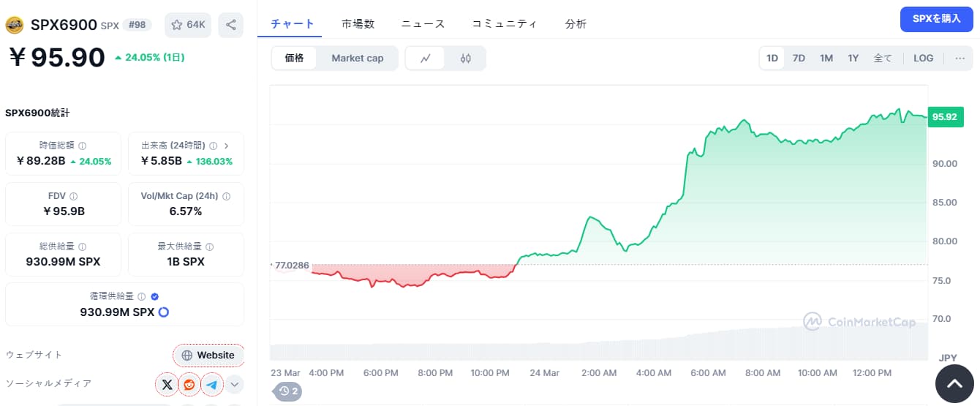Open the chart's three-dot more options menu
980x406 pixels.
tap(960, 59)
